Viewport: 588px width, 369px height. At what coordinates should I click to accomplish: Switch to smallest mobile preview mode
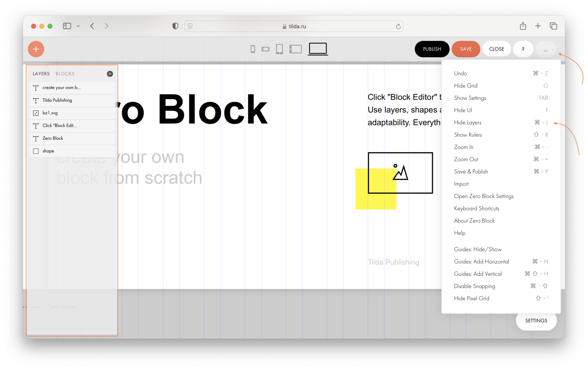[x=253, y=49]
